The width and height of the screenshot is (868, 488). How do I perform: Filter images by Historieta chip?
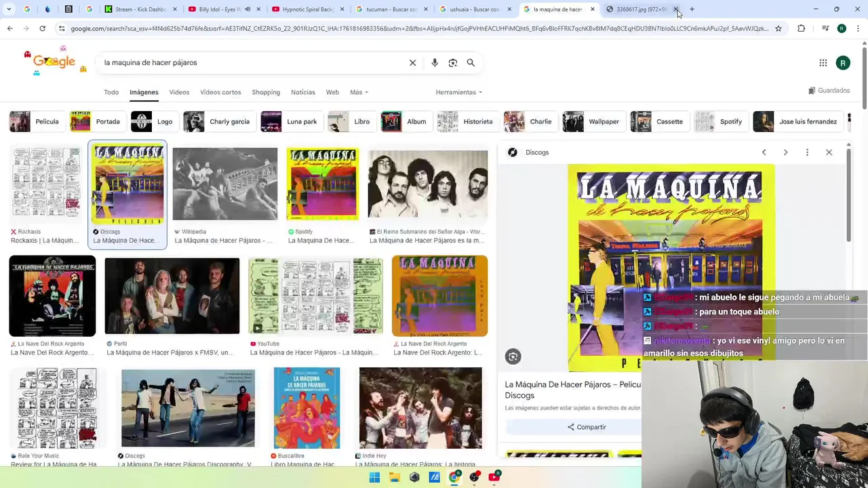[467, 121]
